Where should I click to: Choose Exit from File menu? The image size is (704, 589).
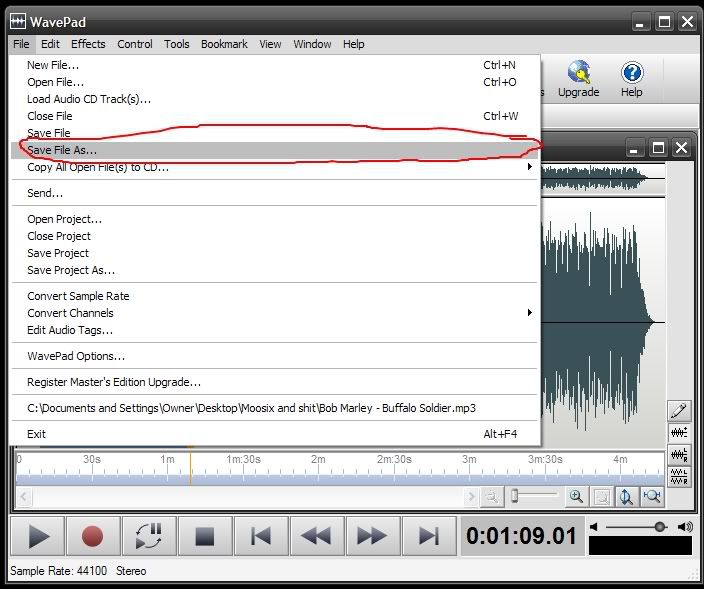pyautogui.click(x=274, y=434)
